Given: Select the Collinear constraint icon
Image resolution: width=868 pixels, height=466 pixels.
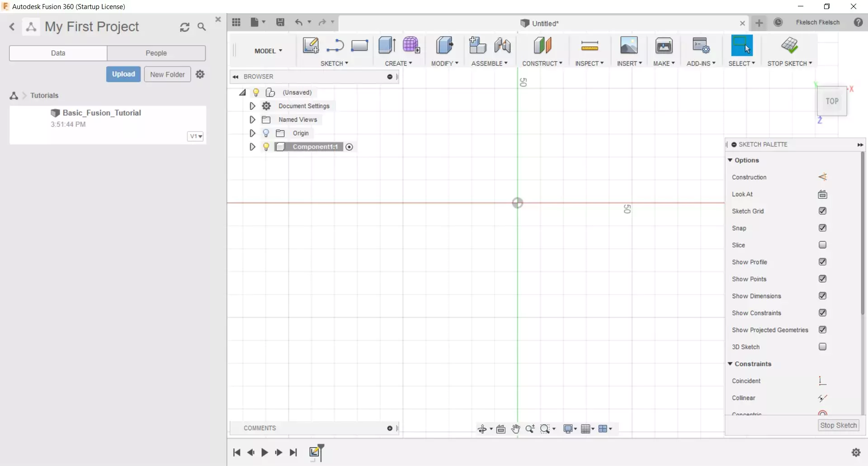Looking at the screenshot, I should click(x=822, y=398).
